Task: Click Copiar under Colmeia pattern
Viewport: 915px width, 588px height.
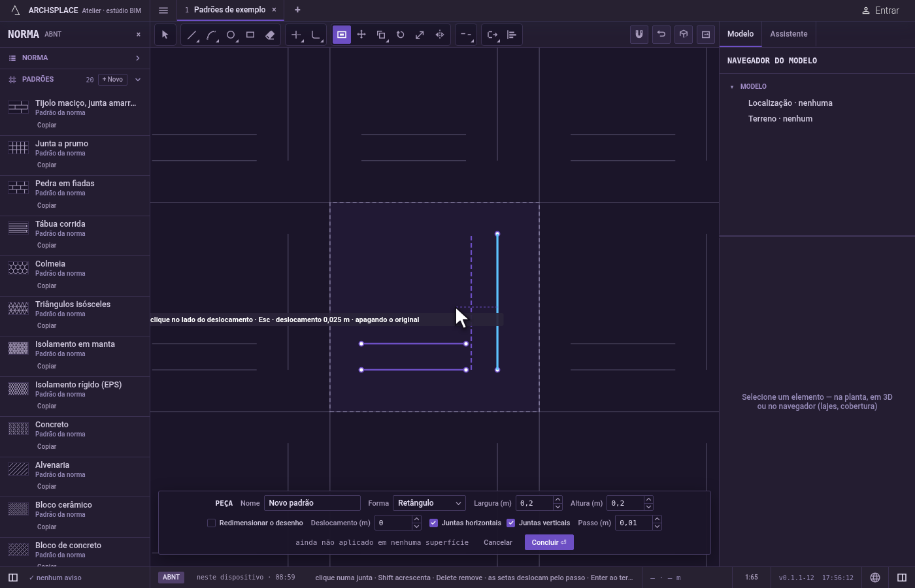Action: pos(46,286)
